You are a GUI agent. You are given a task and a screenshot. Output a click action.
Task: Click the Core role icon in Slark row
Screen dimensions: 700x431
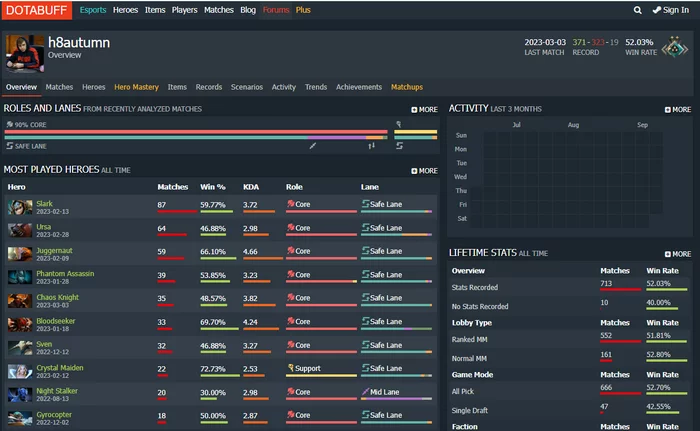click(x=291, y=204)
